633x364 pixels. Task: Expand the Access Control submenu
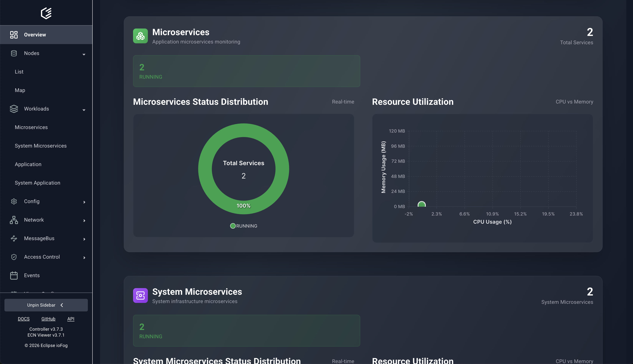[84, 258]
